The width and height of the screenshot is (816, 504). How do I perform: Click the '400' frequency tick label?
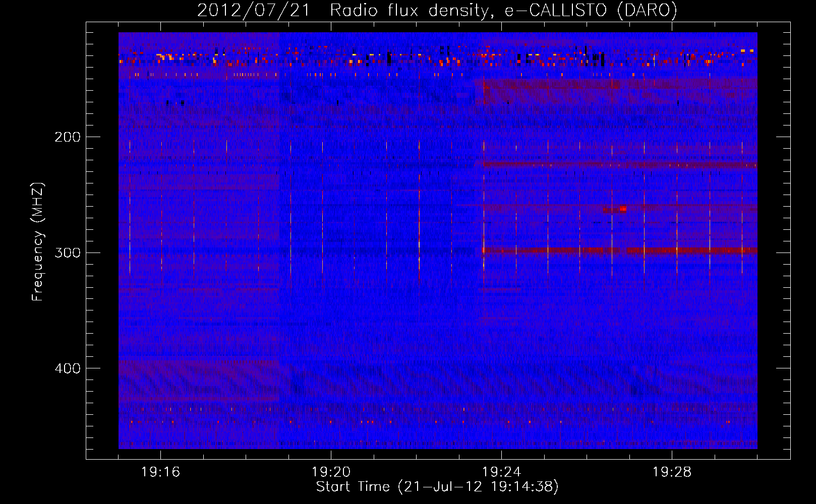(68, 368)
